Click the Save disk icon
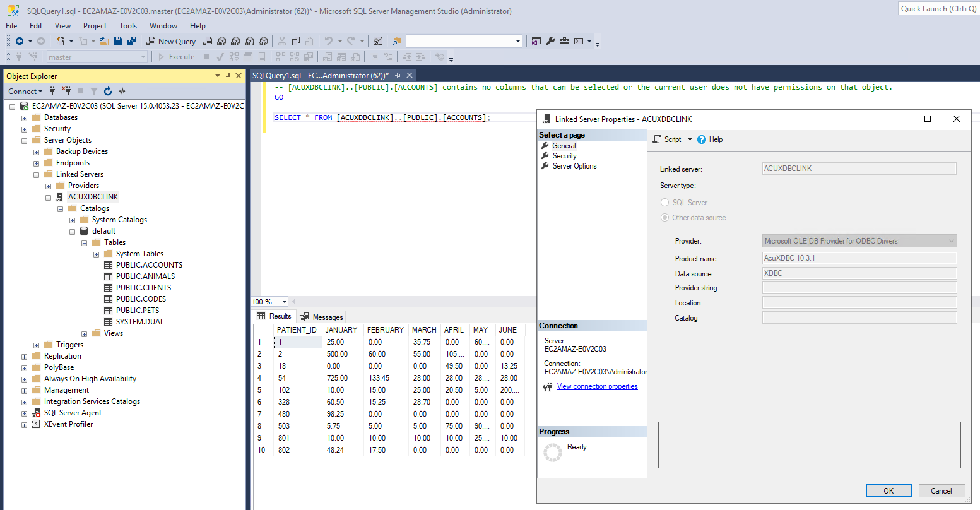980x510 pixels. click(118, 41)
